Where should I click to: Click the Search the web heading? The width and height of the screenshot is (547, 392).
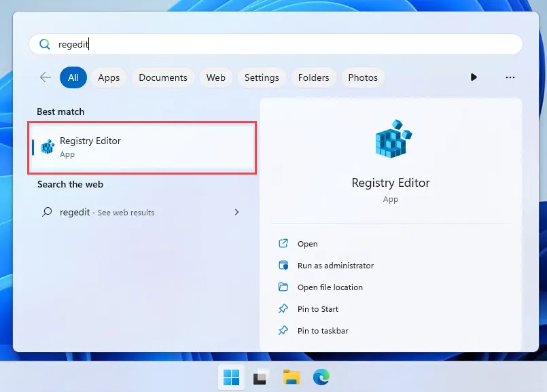[x=70, y=185]
